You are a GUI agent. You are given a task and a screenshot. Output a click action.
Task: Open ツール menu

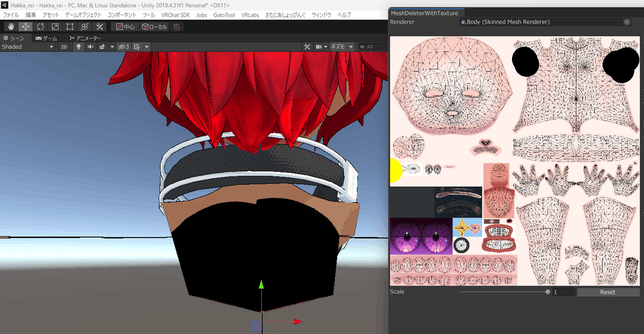click(149, 15)
